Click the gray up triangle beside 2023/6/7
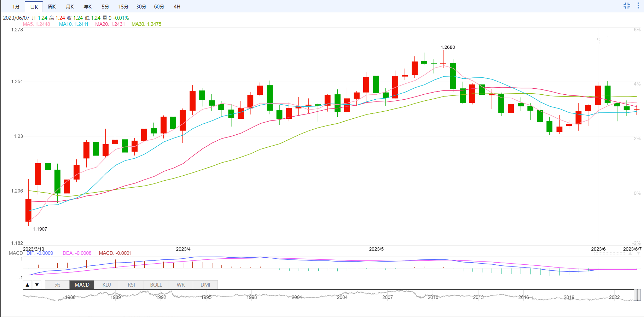 (x=630, y=253)
